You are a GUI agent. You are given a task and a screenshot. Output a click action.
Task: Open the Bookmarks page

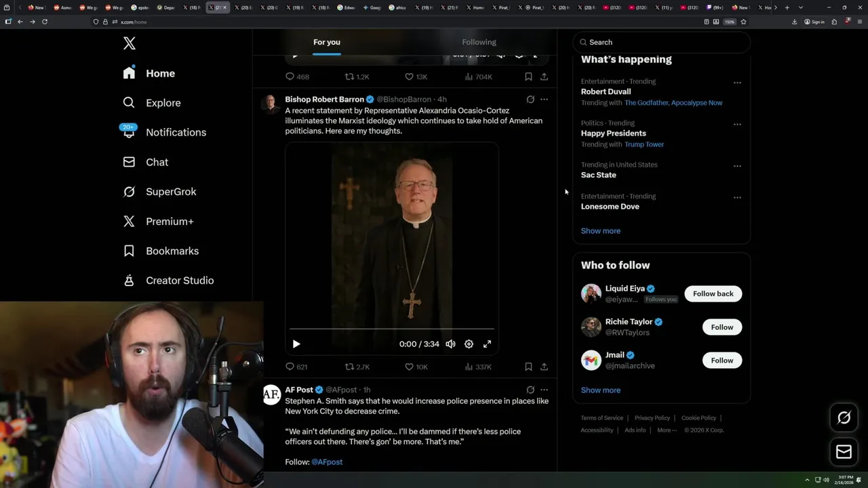[172, 251]
